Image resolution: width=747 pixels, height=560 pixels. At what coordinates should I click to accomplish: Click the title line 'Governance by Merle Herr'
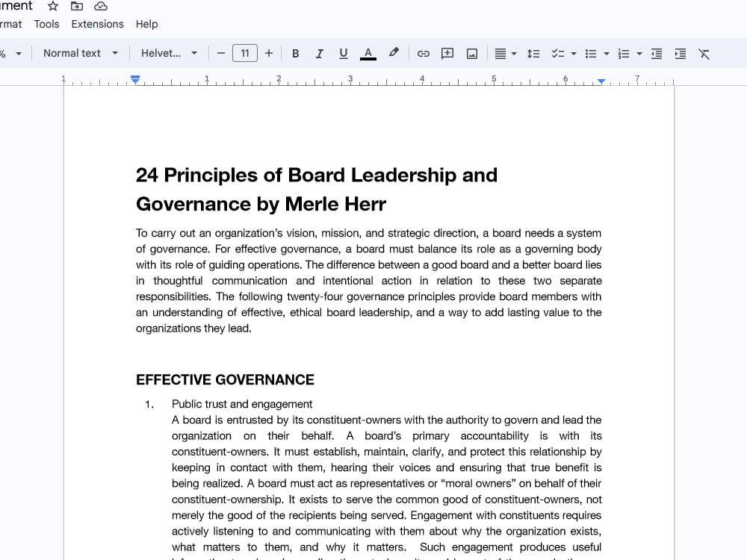tap(261, 204)
